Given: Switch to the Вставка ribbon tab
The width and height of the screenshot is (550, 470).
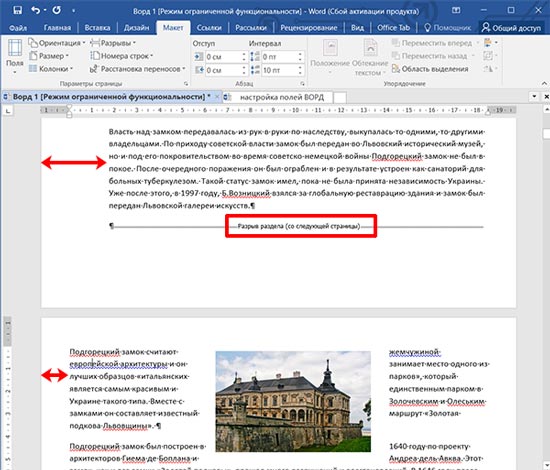Looking at the screenshot, I should [97, 28].
